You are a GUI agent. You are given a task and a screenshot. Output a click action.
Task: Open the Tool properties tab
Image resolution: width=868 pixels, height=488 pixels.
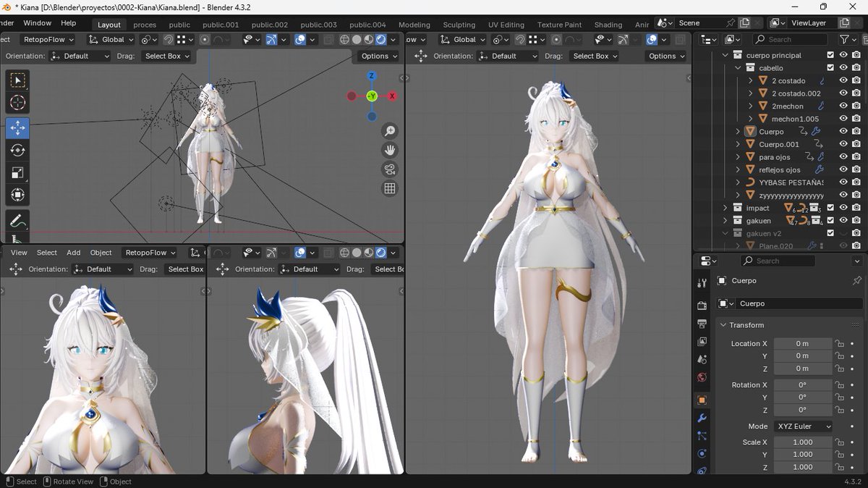coord(701,283)
